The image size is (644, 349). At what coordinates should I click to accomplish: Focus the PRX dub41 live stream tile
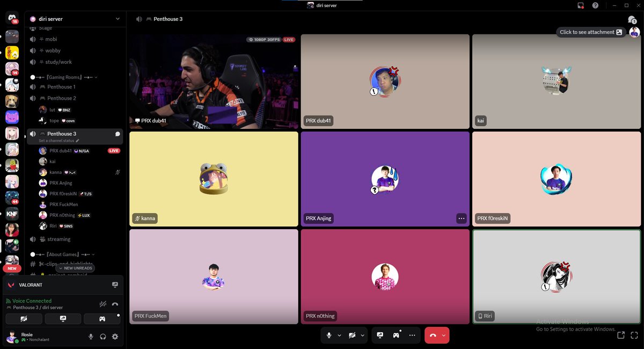pyautogui.click(x=214, y=82)
